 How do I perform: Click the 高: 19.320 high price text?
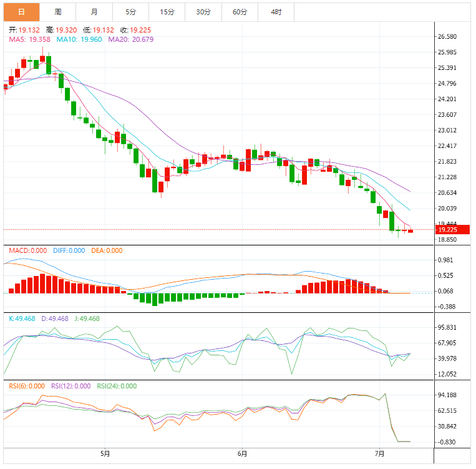61,30
